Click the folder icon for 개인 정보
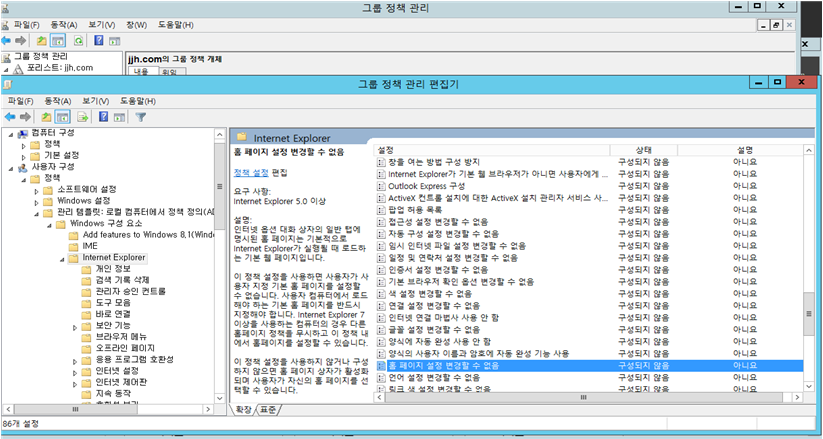823x439 pixels. pos(86,269)
